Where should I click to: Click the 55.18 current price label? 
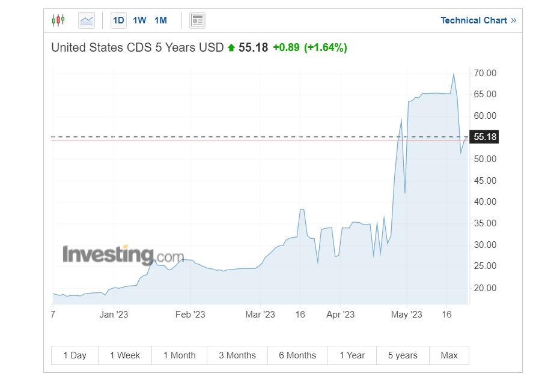[485, 137]
